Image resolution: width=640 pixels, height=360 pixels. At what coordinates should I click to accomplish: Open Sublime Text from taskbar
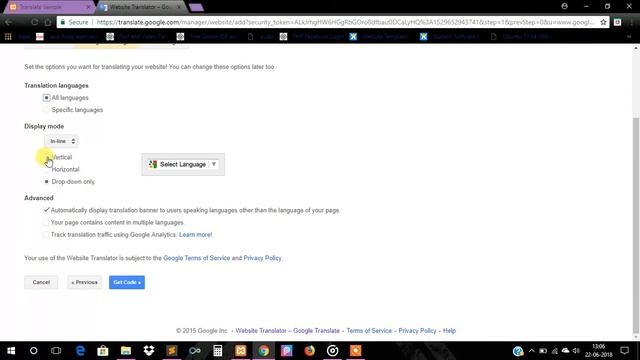coord(172,351)
